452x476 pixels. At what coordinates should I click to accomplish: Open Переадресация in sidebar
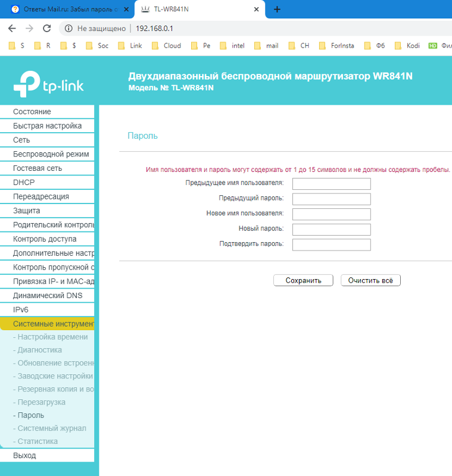pos(47,196)
